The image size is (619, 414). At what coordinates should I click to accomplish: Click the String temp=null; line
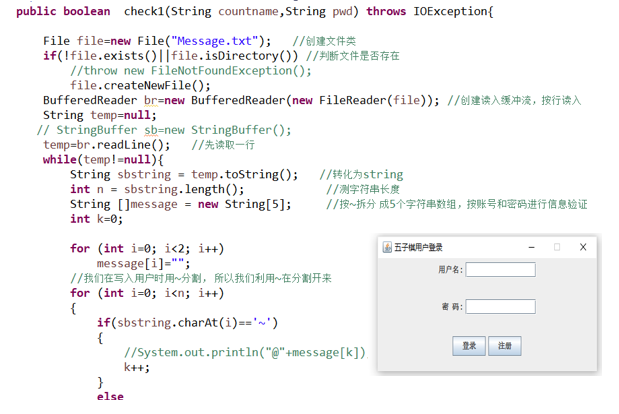[x=99, y=115]
